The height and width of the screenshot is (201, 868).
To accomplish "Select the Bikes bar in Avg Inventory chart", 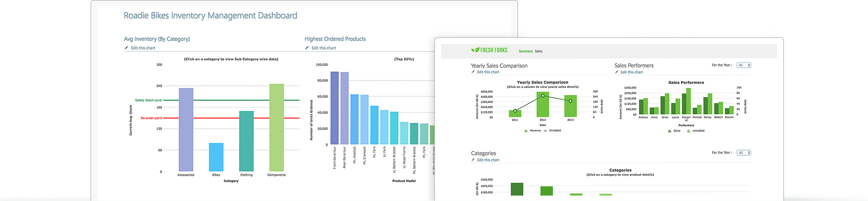I will tap(216, 157).
